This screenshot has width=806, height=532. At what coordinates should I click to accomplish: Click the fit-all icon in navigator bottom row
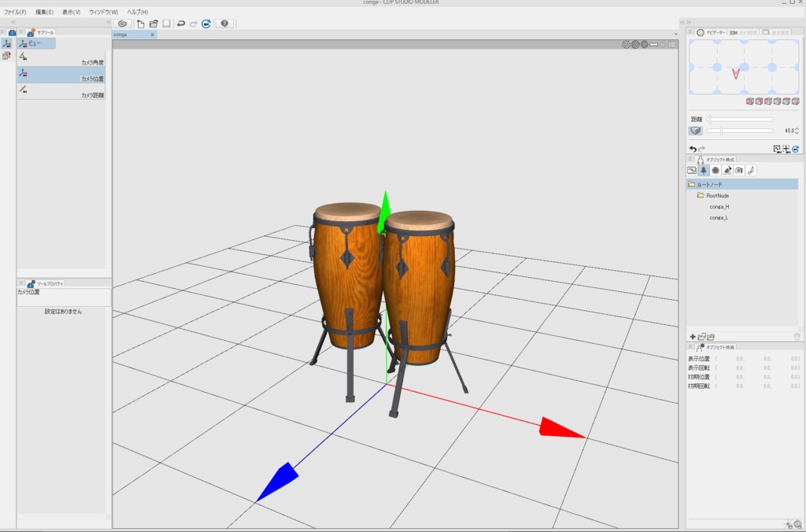[786, 149]
